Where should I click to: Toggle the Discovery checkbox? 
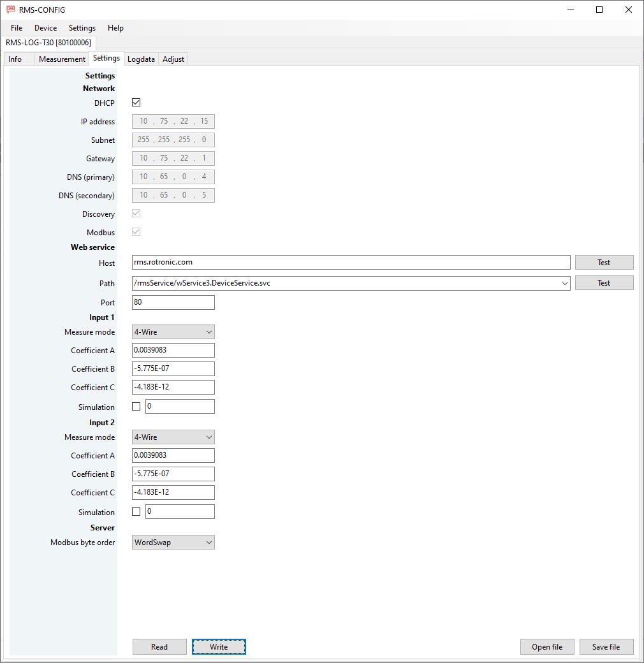[136, 214]
